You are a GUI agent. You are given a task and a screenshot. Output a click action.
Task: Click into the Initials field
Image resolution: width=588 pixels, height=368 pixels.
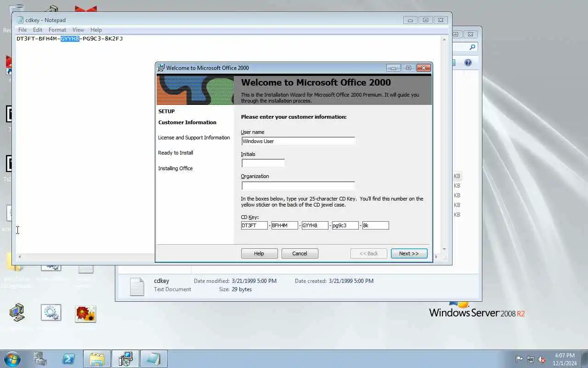click(263, 163)
